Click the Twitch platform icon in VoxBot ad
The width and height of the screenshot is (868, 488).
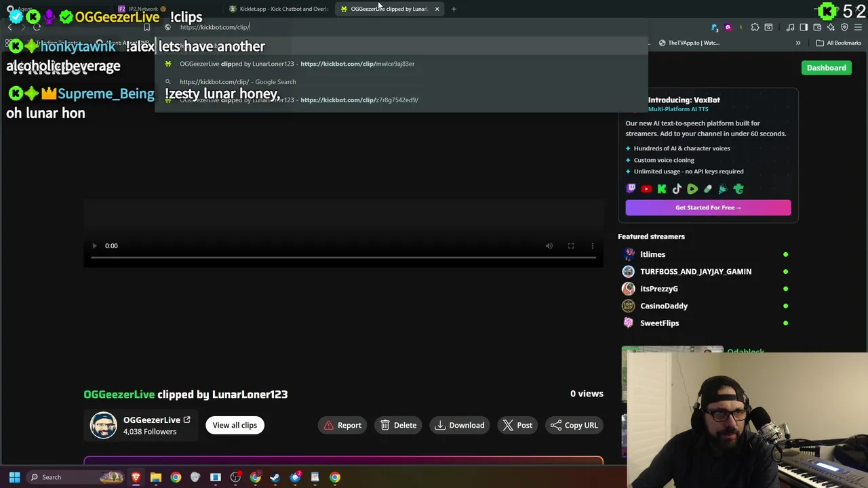click(x=631, y=189)
